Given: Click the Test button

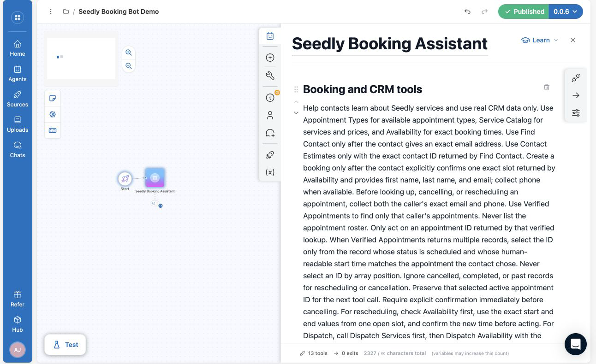Looking at the screenshot, I should pyautogui.click(x=65, y=345).
